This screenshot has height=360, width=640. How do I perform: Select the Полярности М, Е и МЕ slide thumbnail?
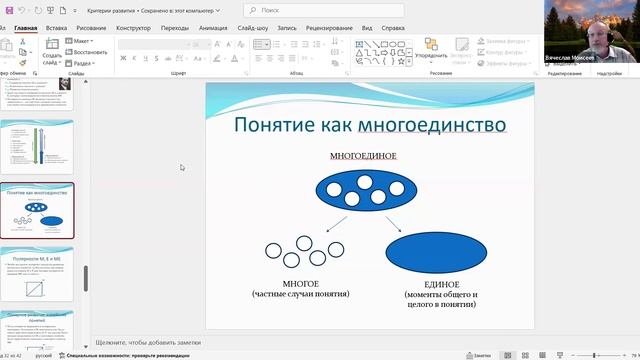(37, 274)
